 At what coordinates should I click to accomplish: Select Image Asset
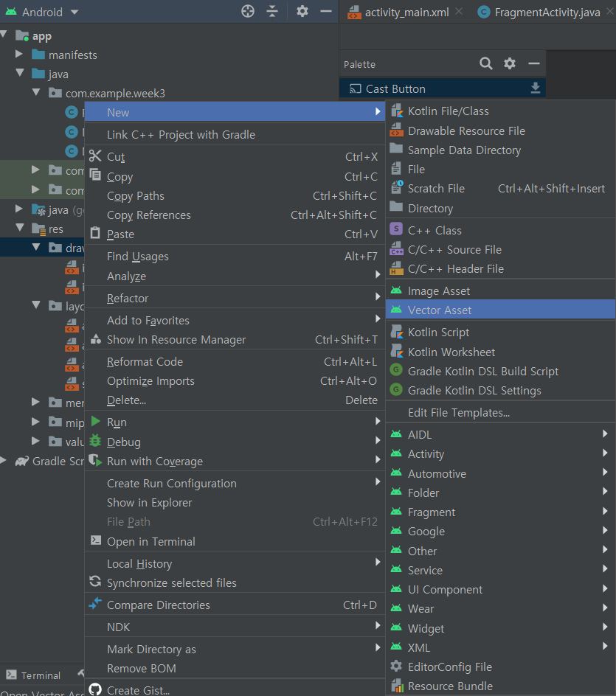tap(500, 290)
